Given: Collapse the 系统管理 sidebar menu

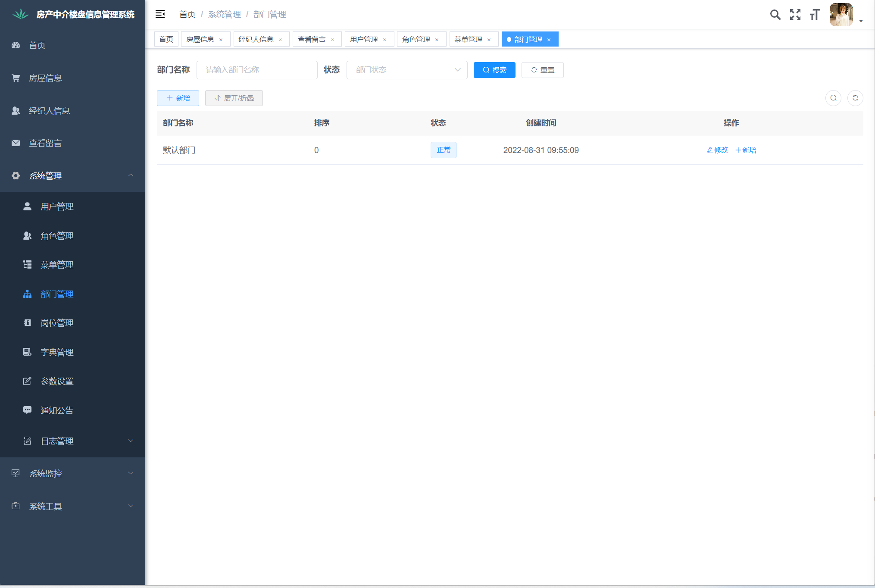Looking at the screenshot, I should 72,175.
